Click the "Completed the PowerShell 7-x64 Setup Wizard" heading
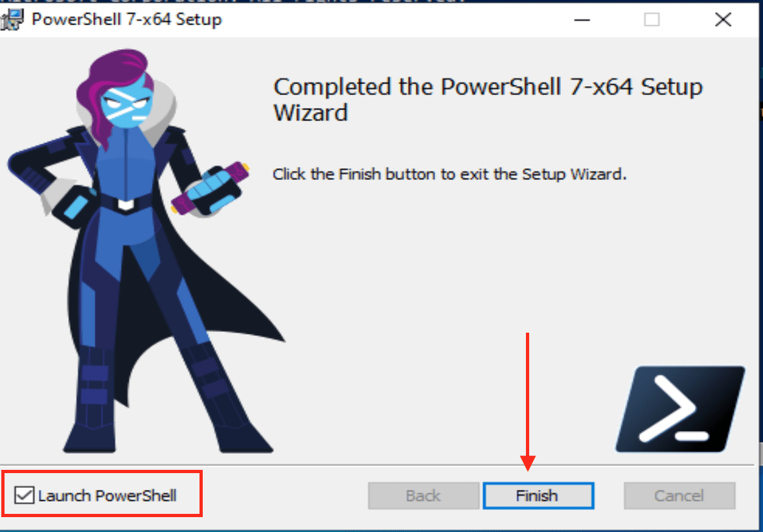 pyautogui.click(x=488, y=100)
